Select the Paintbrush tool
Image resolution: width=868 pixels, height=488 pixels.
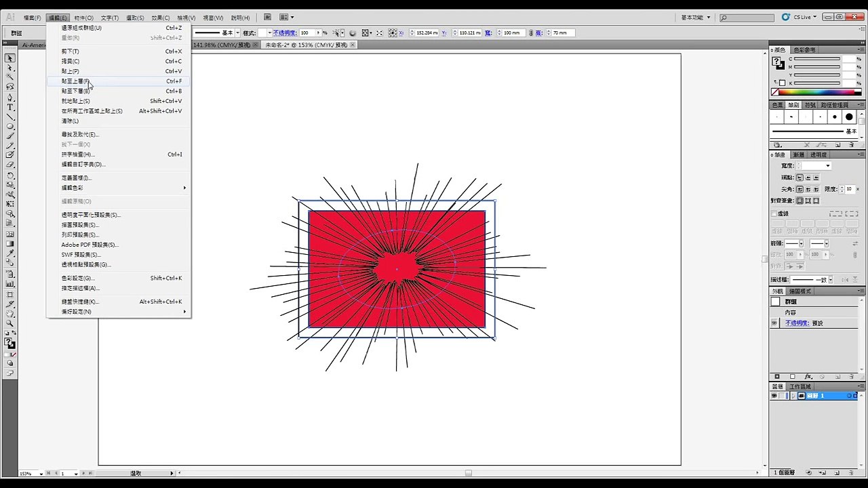(10, 136)
